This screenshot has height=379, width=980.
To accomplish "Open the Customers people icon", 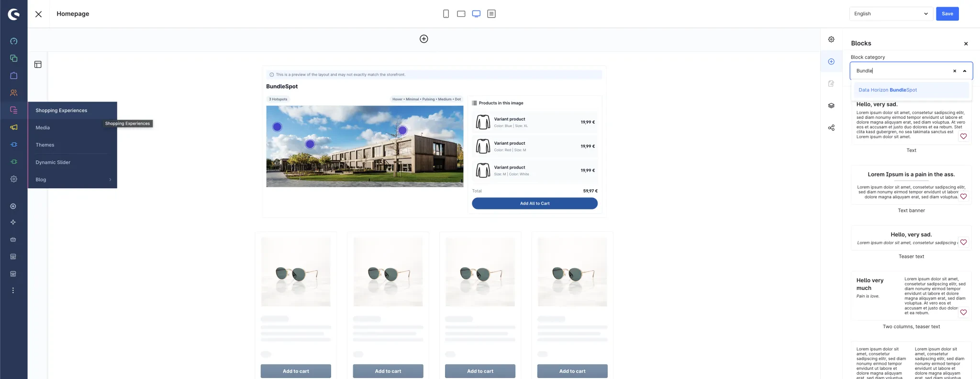I will (x=14, y=93).
